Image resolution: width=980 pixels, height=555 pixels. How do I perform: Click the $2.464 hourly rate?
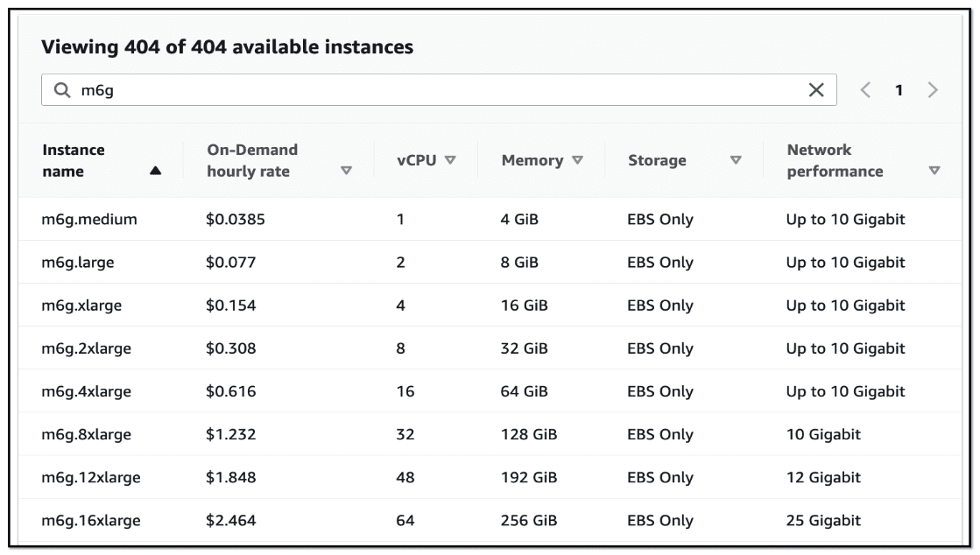231,521
